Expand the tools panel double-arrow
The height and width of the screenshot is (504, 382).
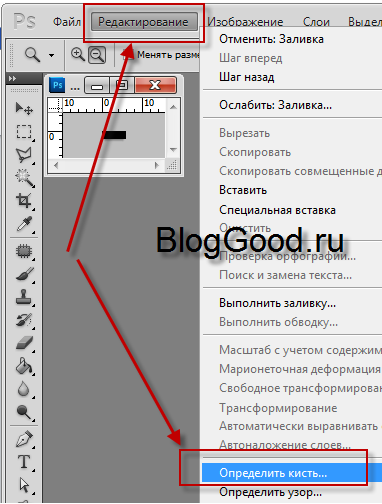(13, 79)
